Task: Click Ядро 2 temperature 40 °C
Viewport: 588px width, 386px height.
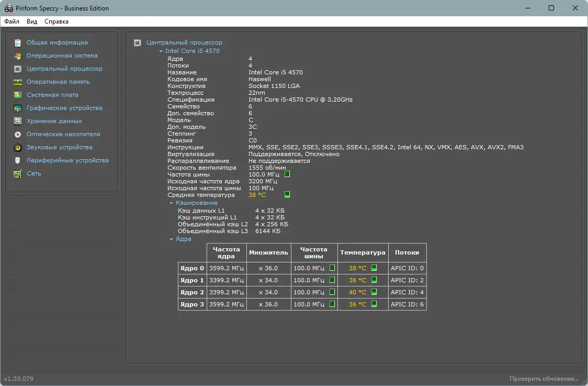Action: point(357,292)
